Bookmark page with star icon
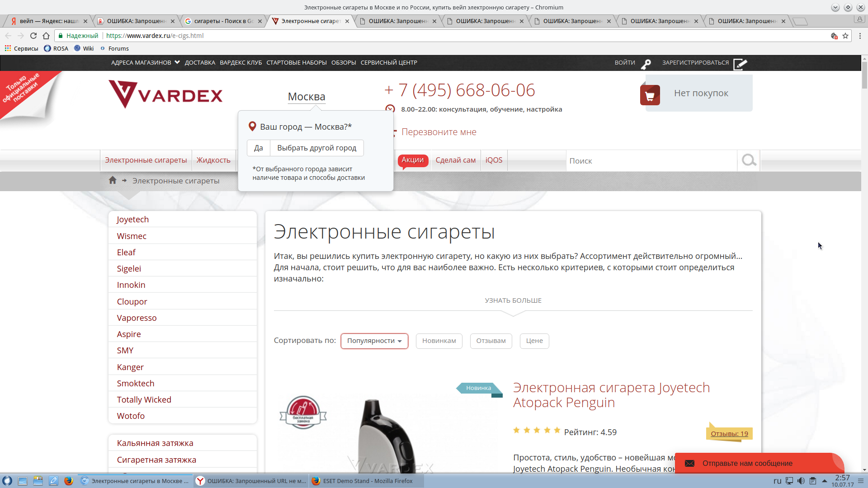The width and height of the screenshot is (868, 488). pyautogui.click(x=845, y=36)
